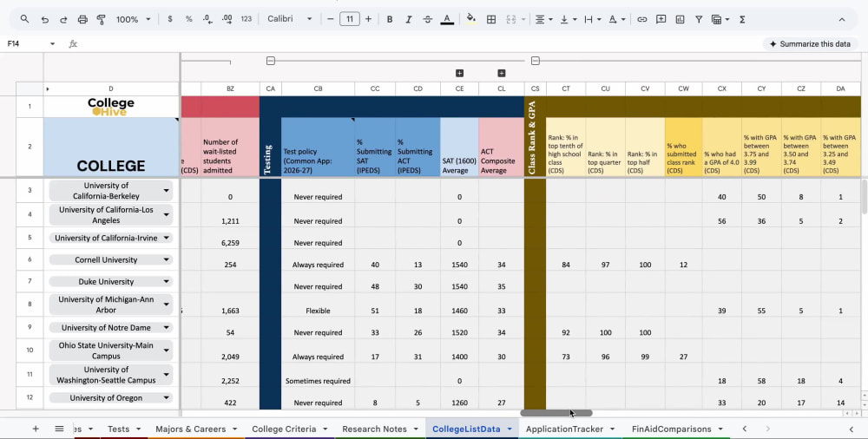Increase font size with plus button

(x=368, y=19)
